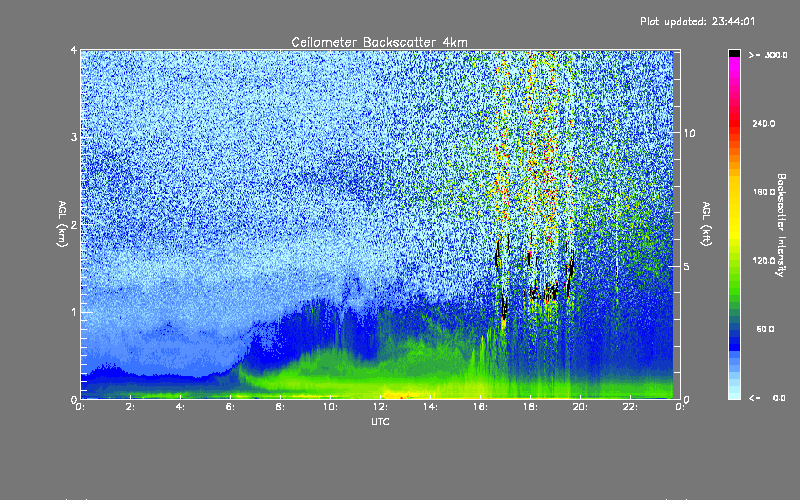Click the "2" tick on the km axis
This screenshot has height=500, width=800.
74,224
